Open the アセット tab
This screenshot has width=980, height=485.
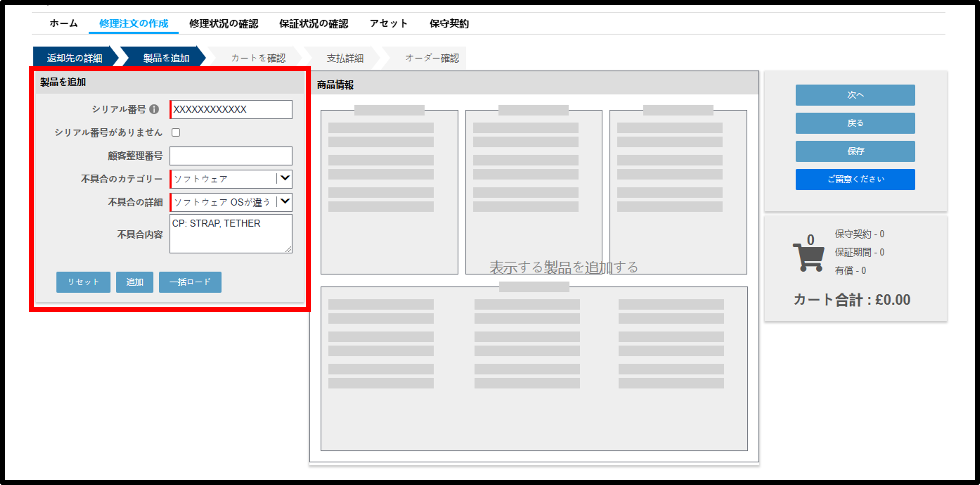point(389,24)
